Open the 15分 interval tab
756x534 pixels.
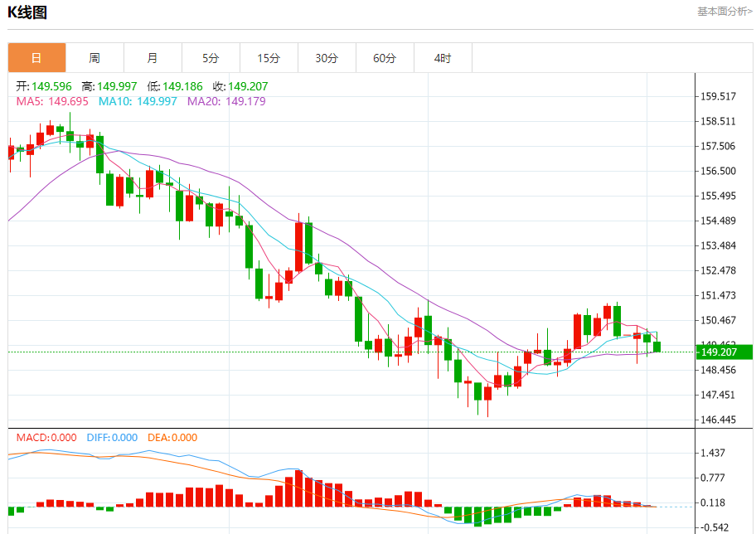click(x=269, y=58)
